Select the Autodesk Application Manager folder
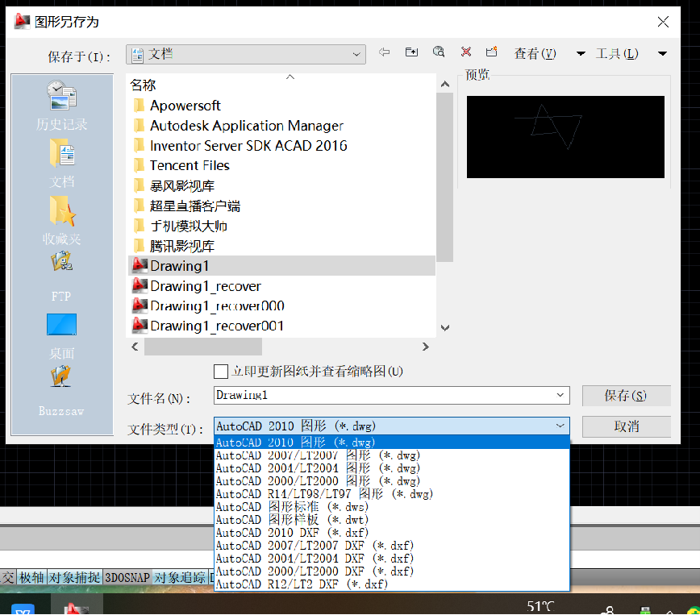The image size is (700, 615). coord(239,126)
